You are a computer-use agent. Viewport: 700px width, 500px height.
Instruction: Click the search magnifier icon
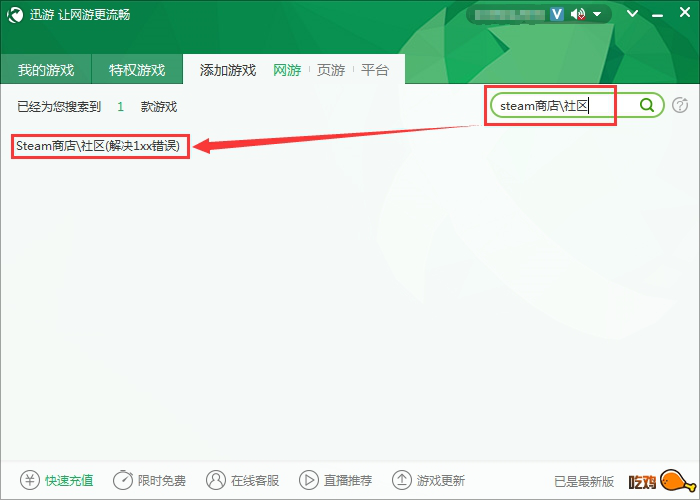(x=646, y=105)
